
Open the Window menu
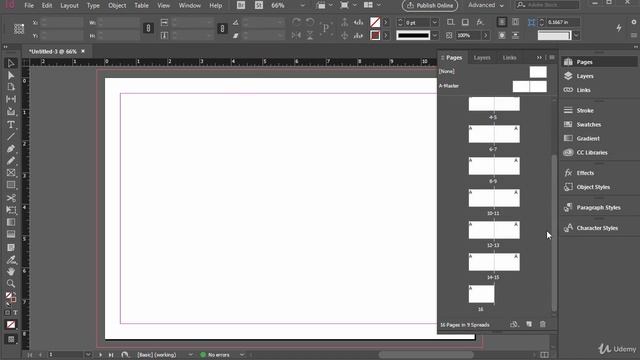(190, 6)
